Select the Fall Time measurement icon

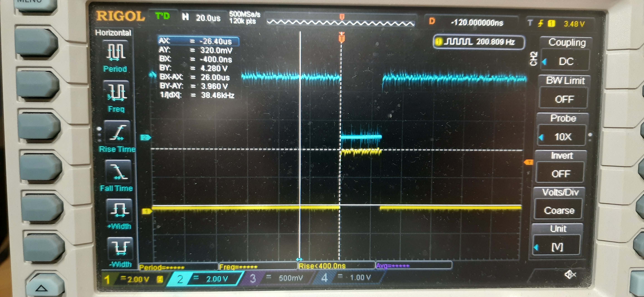[118, 172]
